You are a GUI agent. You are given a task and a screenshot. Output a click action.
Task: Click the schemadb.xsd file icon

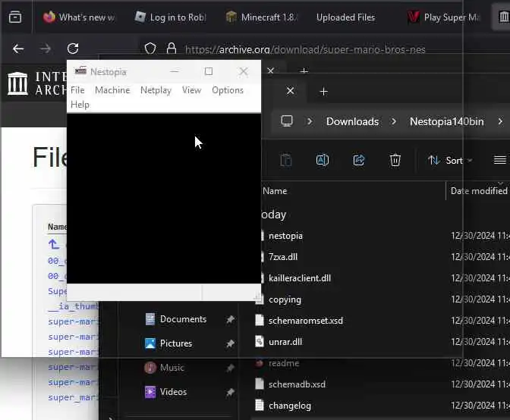(260, 384)
